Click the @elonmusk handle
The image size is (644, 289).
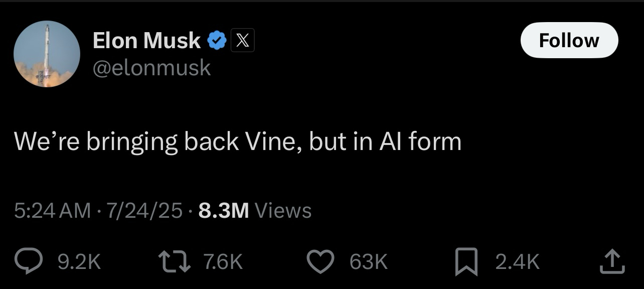(x=152, y=68)
